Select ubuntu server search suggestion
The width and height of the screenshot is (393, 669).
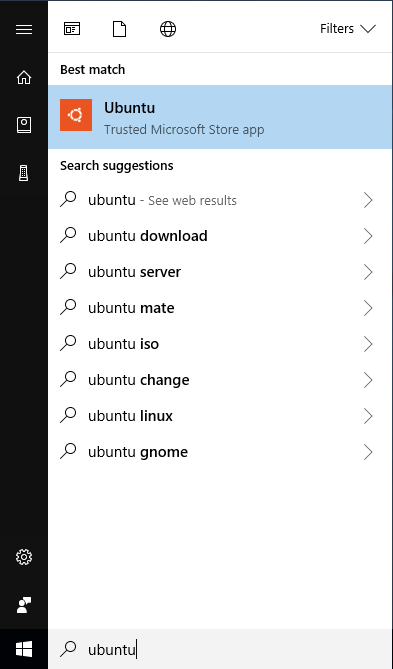coord(220,272)
